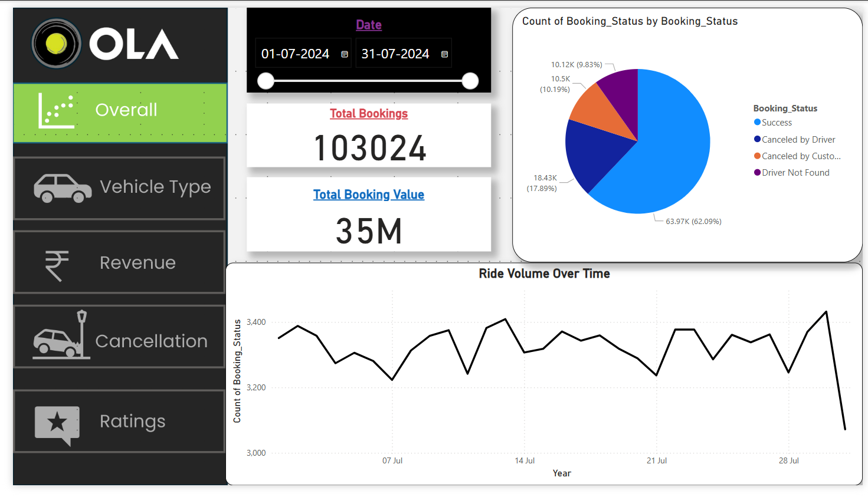Click the scatter chart icon on Overall
This screenshot has height=497, width=868.
pos(56,110)
